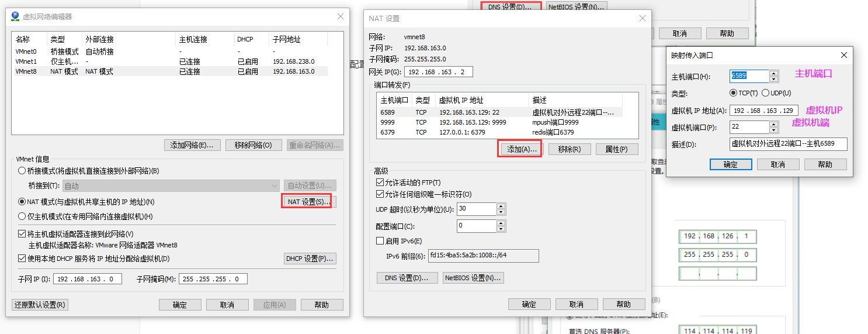Viewport: 868px width, 334px height.
Task: Decrease the virtual machine port value
Action: click(x=774, y=130)
